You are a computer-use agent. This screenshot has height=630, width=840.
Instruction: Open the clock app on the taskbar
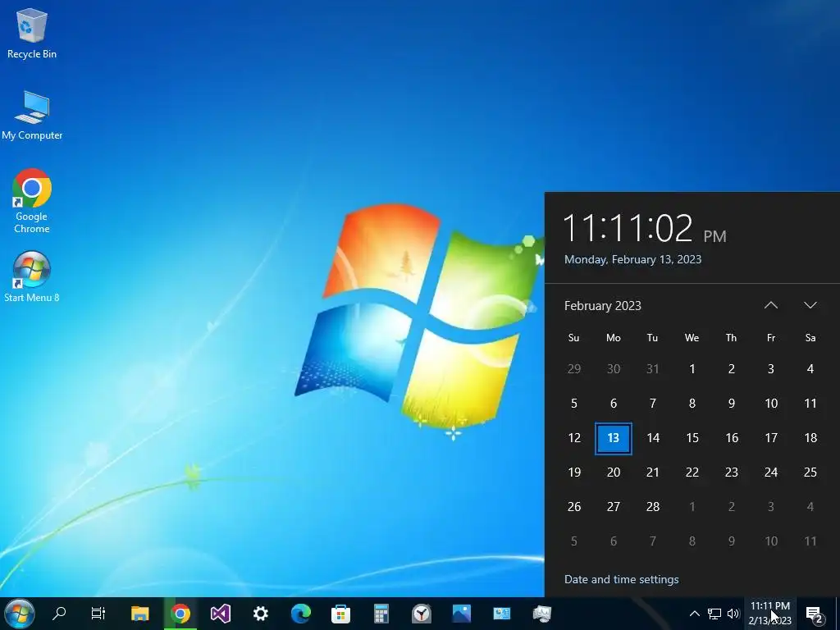pos(422,614)
